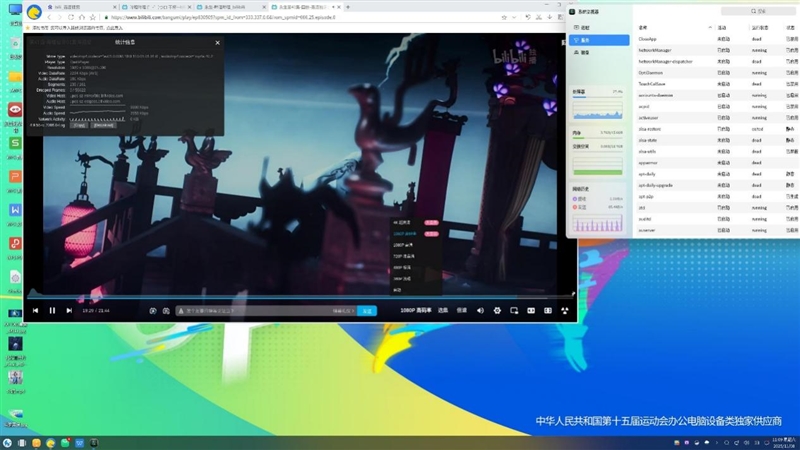Screen dimensions: 800x450
Task: Skip to the next episode
Action: (x=69, y=311)
